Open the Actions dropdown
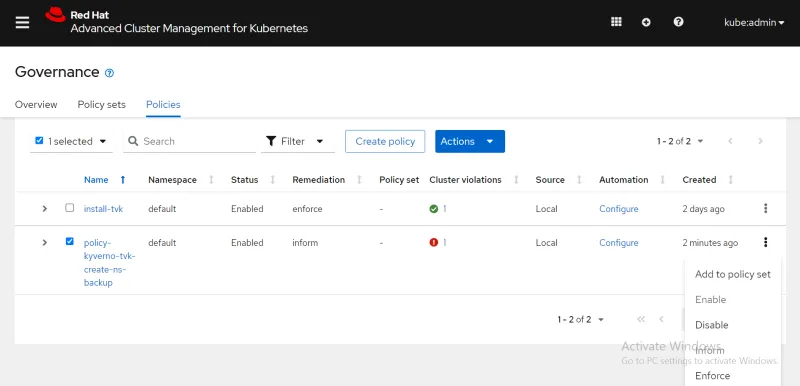800x386 pixels. (470, 141)
